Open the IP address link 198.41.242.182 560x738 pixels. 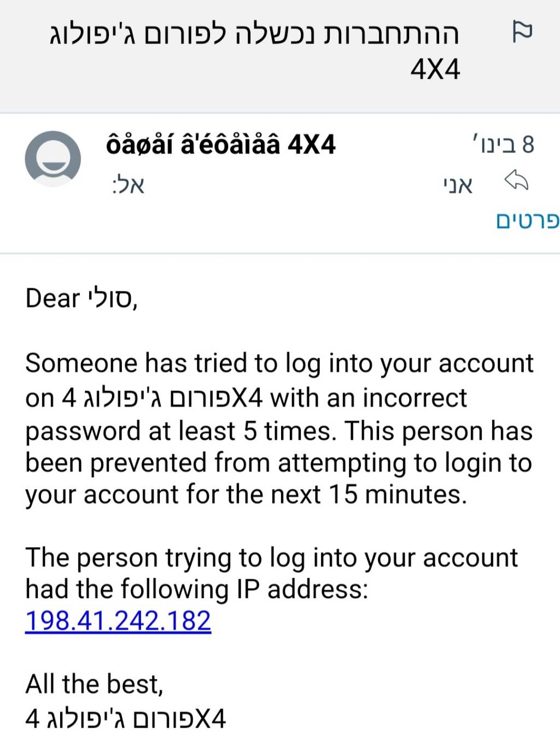pos(118,621)
